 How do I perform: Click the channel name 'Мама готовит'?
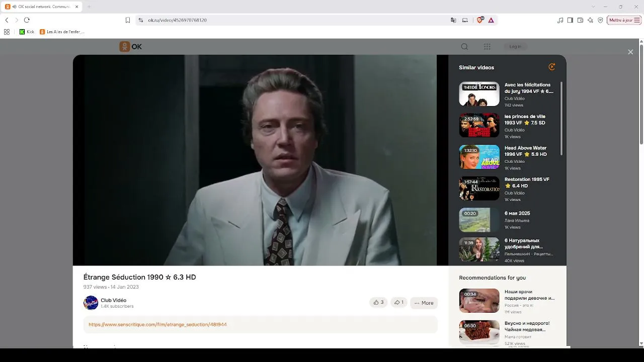(x=518, y=337)
